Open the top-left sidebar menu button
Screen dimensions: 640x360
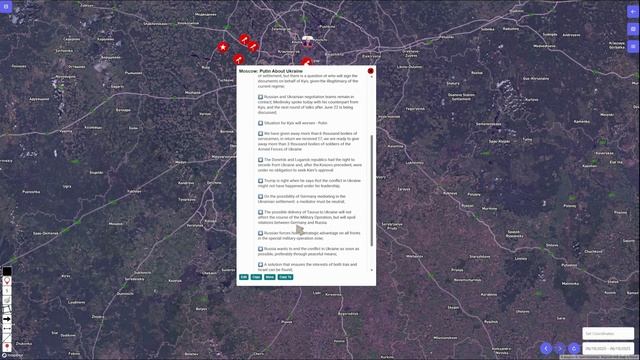pyautogui.click(x=6, y=7)
